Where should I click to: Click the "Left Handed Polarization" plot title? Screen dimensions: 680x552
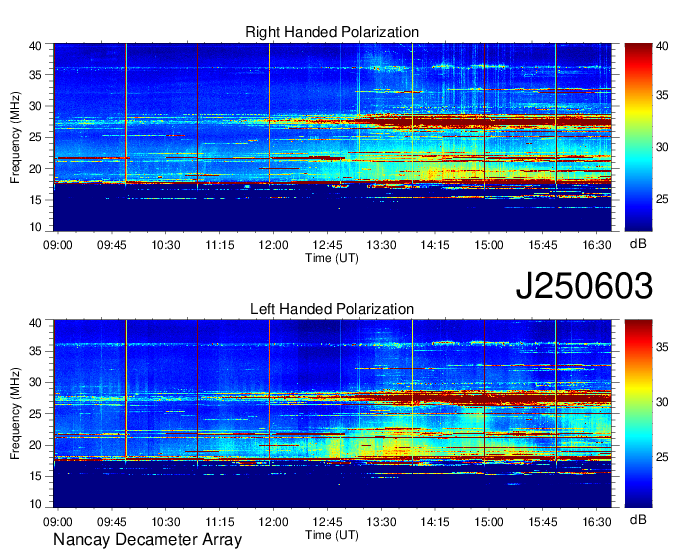click(x=332, y=309)
